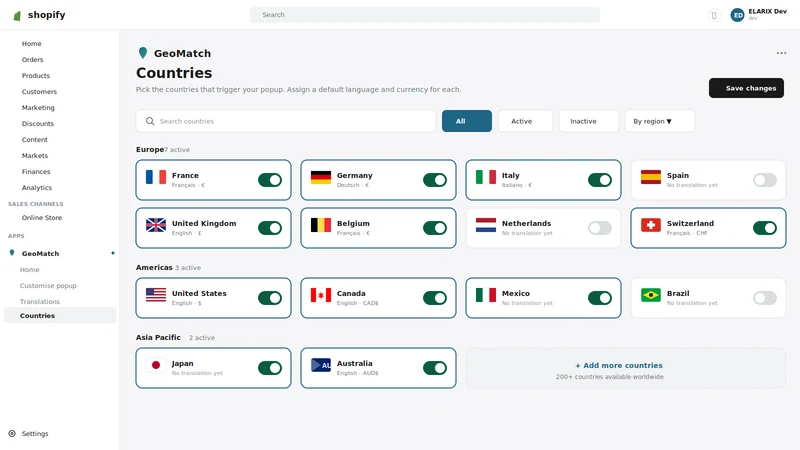The width and height of the screenshot is (800, 450).
Task: Open Customise popup under GeoMatch
Action: point(48,286)
